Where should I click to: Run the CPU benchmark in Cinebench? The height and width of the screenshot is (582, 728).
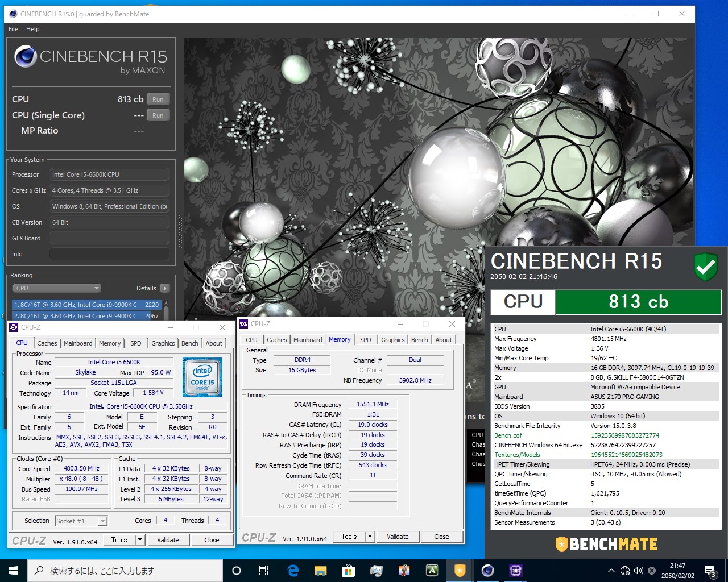click(158, 99)
